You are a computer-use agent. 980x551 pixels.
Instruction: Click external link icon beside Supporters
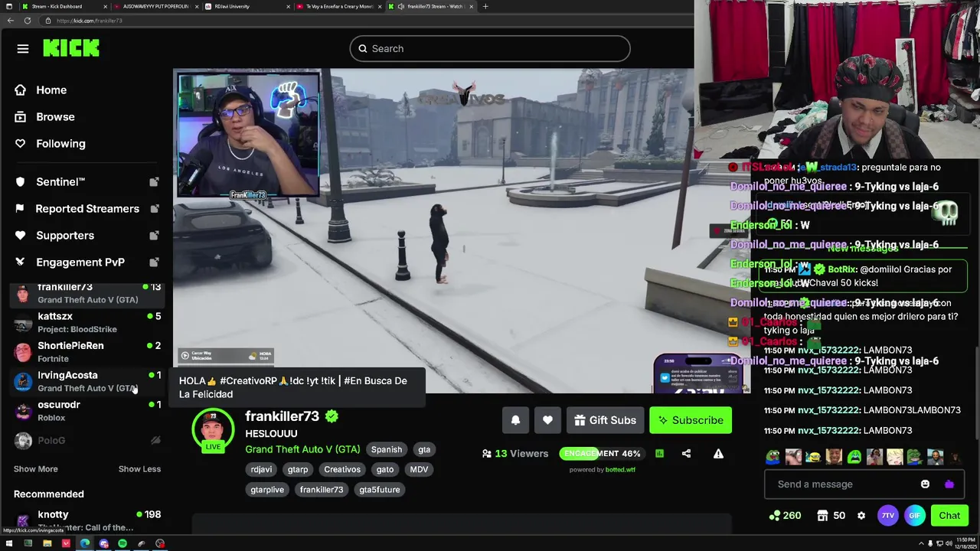(x=154, y=236)
